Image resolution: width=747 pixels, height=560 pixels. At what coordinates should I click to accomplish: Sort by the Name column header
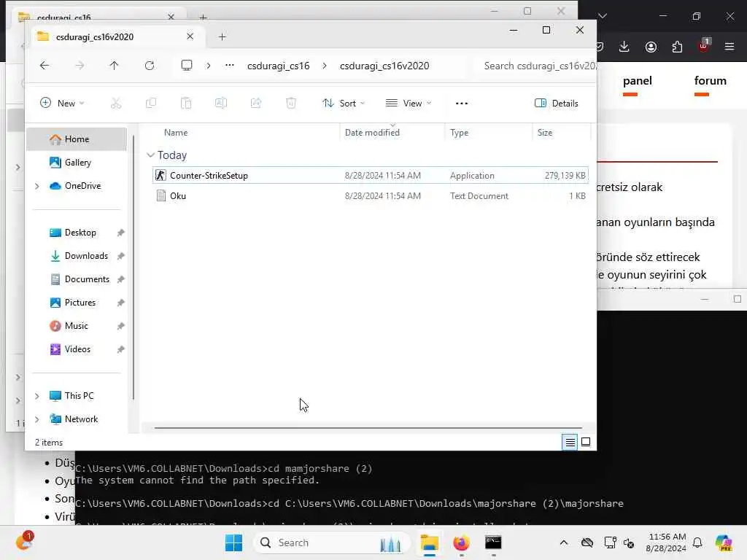point(176,133)
